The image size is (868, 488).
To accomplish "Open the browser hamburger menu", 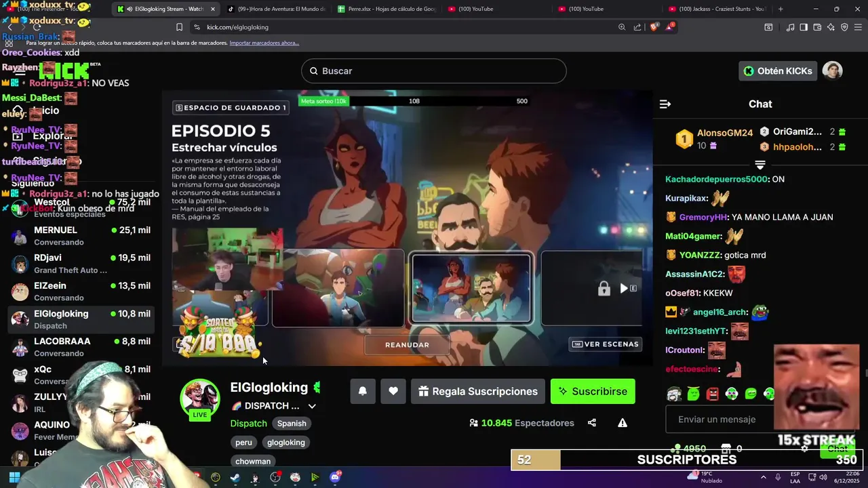I will [x=859, y=27].
